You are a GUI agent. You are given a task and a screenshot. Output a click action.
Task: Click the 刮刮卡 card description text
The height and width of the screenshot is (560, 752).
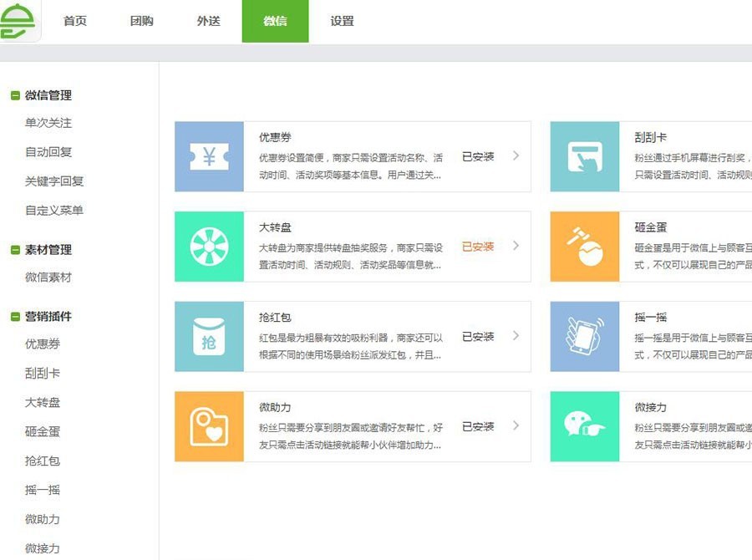click(693, 166)
